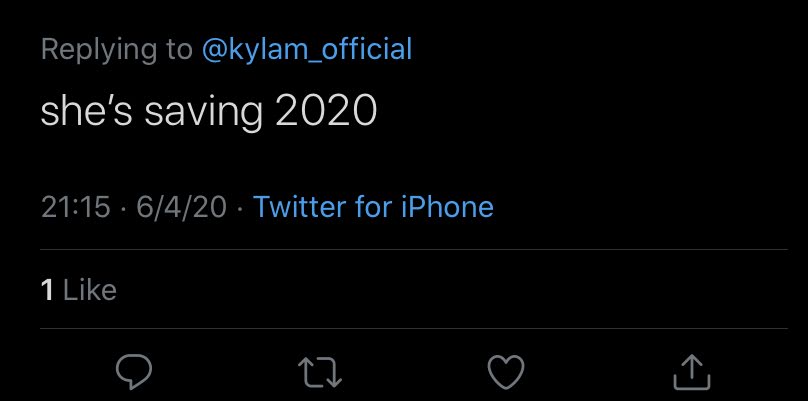Click the 6/4/20 date text

coord(181,207)
